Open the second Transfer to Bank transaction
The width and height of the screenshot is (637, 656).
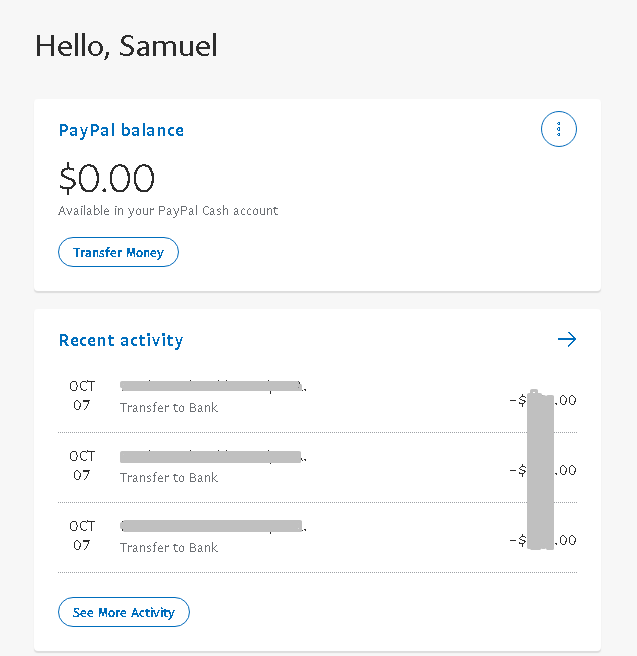169,478
